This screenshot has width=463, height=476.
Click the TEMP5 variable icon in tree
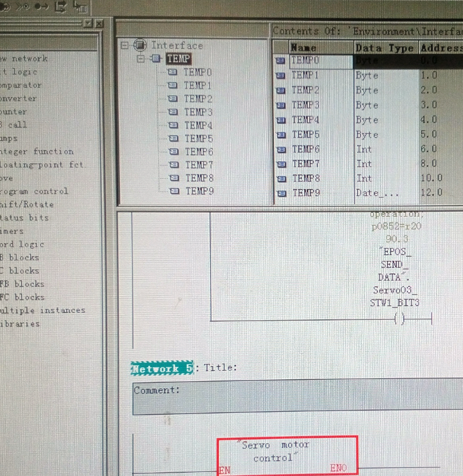click(173, 138)
